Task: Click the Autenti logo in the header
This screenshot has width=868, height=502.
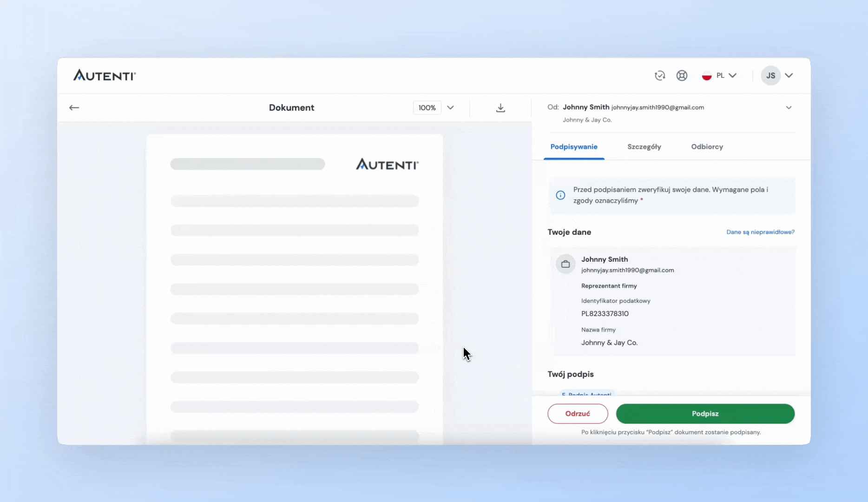Action: point(105,75)
